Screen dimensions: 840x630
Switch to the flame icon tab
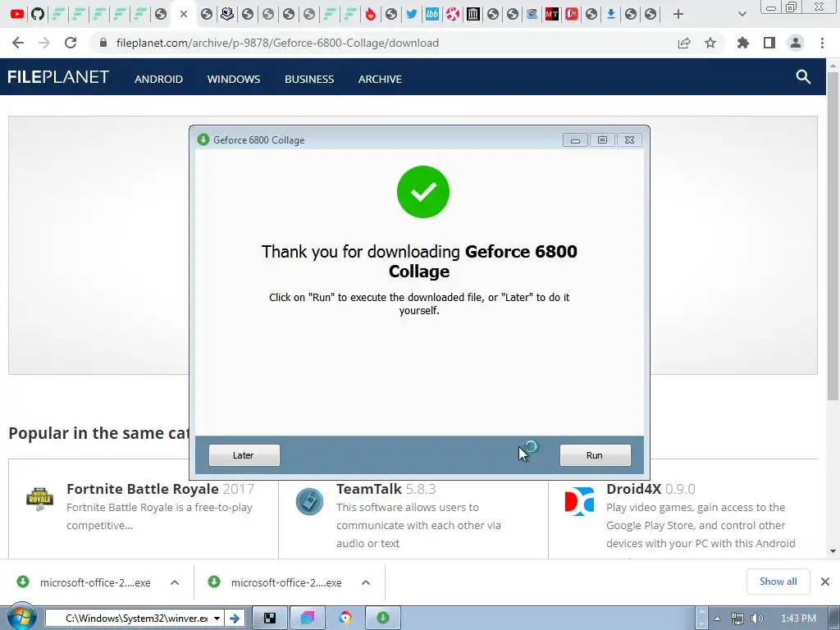click(370, 14)
